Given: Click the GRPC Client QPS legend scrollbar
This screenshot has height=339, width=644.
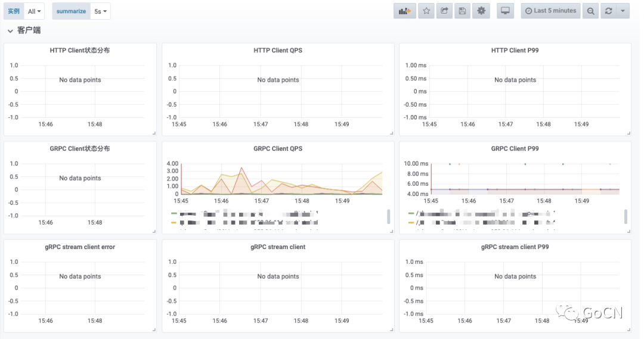Looking at the screenshot, I should [389, 216].
